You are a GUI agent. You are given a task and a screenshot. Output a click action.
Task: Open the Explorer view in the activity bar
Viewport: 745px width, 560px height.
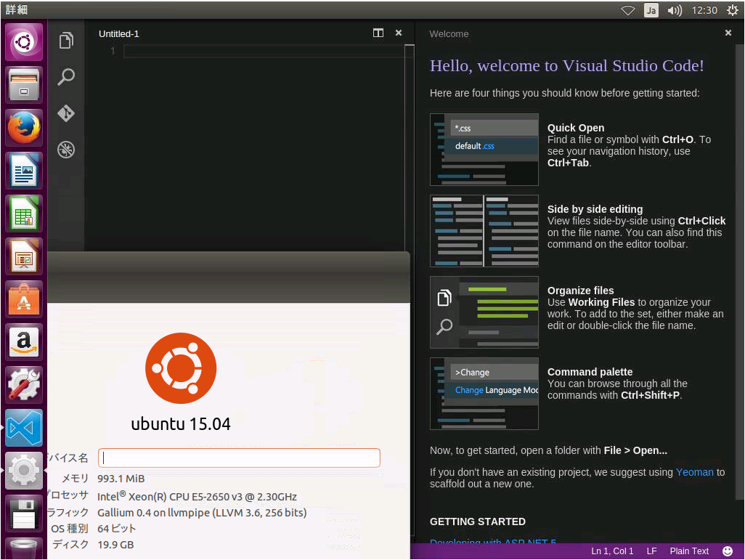pos(66,41)
